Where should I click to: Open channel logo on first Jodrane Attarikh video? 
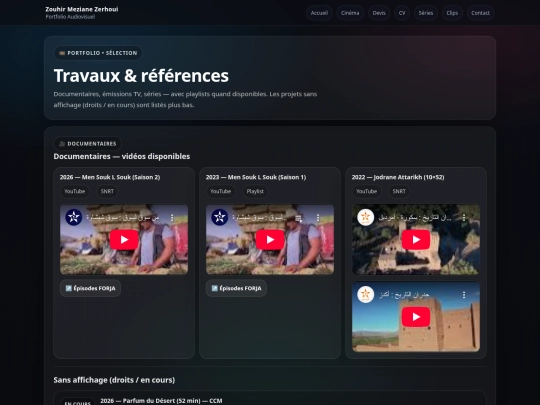pyautogui.click(x=366, y=217)
